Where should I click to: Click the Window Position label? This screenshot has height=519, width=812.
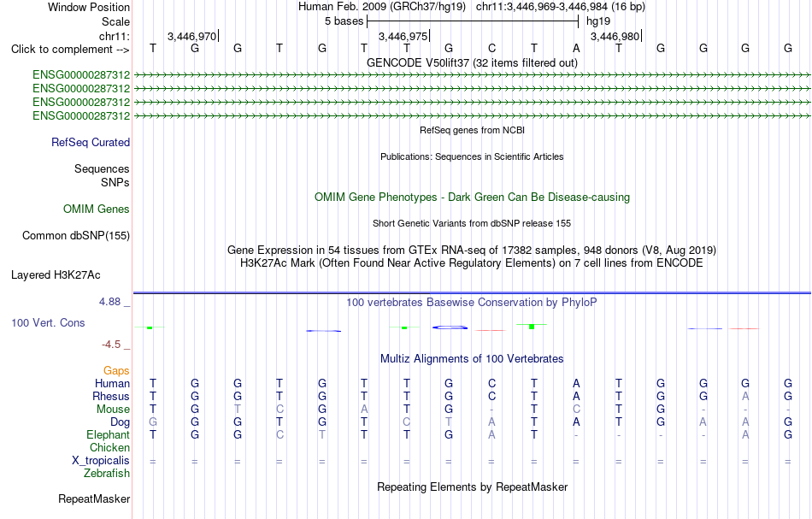tap(89, 7)
